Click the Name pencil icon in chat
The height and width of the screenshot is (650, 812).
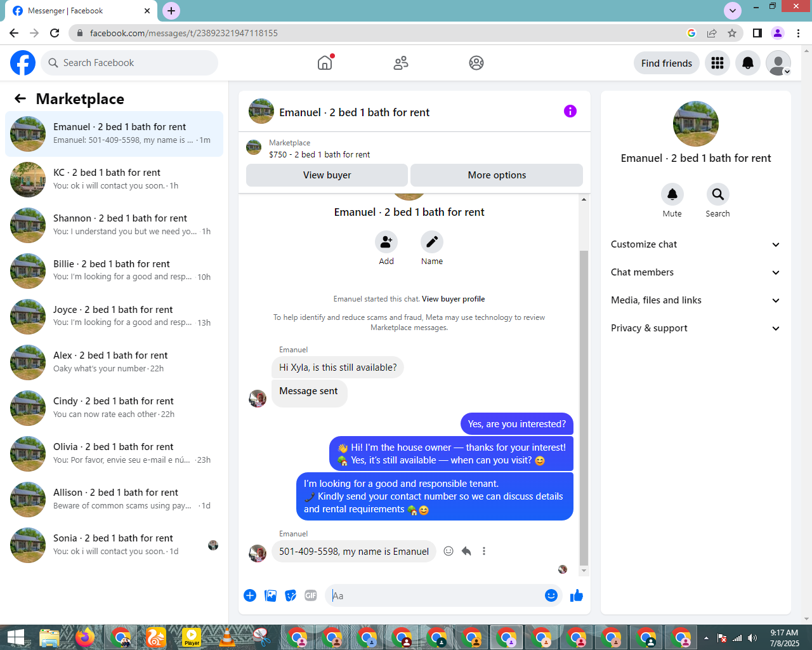click(x=432, y=242)
